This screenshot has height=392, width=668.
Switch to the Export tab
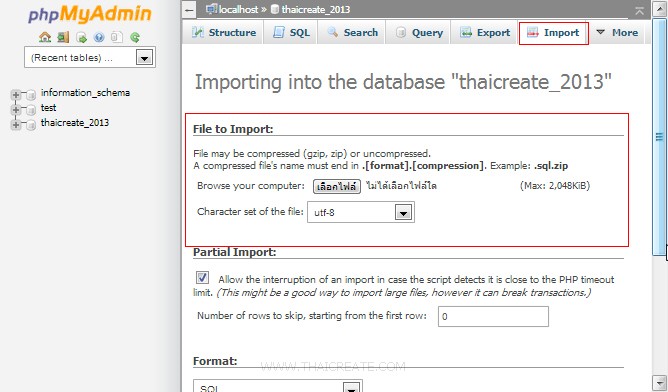coord(485,32)
